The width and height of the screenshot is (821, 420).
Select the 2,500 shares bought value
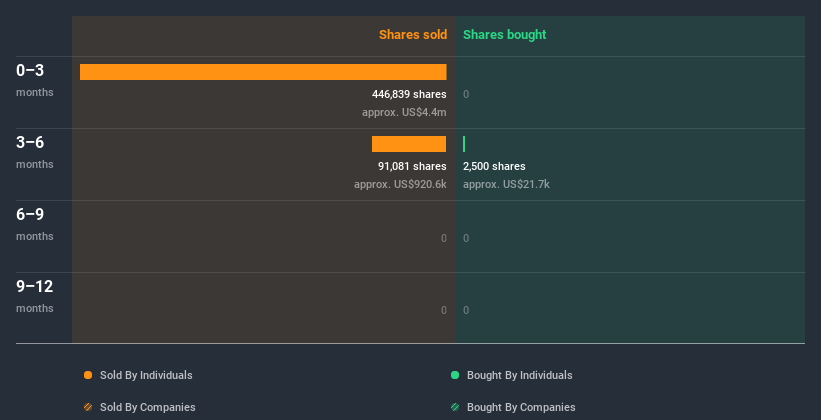494,166
